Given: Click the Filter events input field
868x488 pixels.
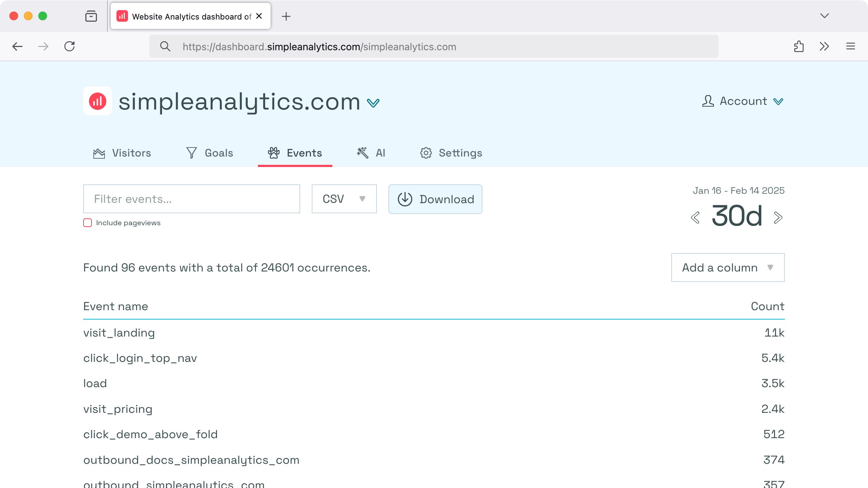Looking at the screenshot, I should pyautogui.click(x=192, y=199).
